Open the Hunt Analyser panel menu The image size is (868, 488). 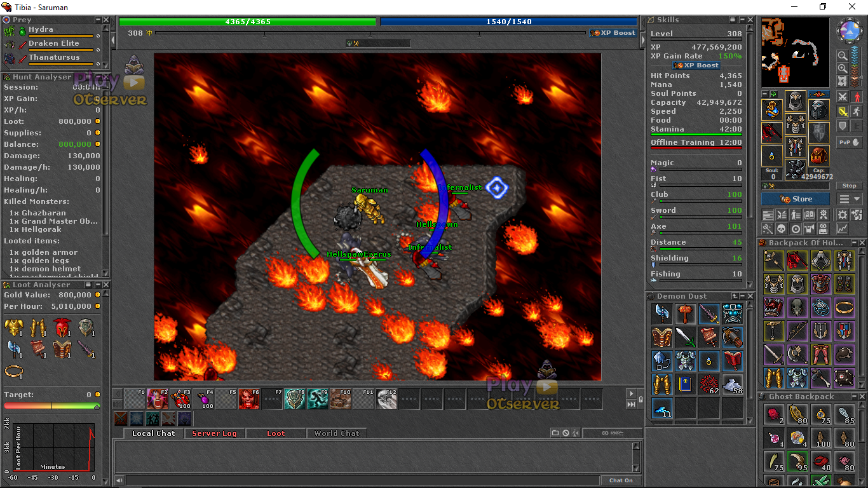(x=88, y=77)
